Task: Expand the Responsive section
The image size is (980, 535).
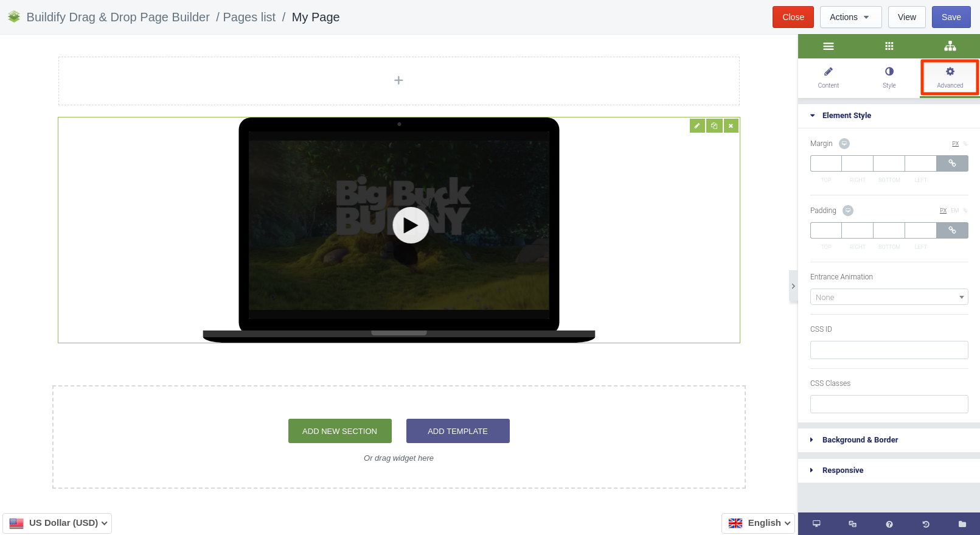Action: click(x=889, y=470)
